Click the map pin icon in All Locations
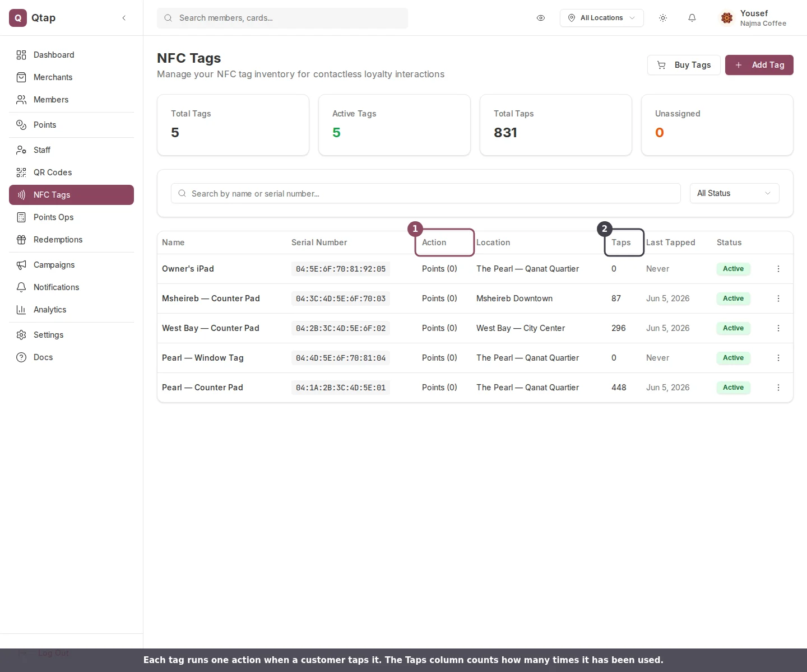Screen dimensions: 807x672 pos(572,18)
